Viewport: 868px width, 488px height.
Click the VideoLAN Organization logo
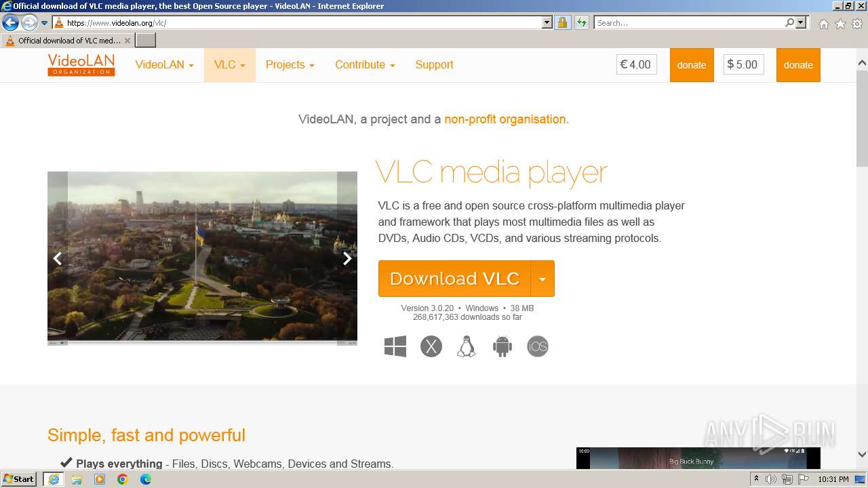click(x=81, y=65)
